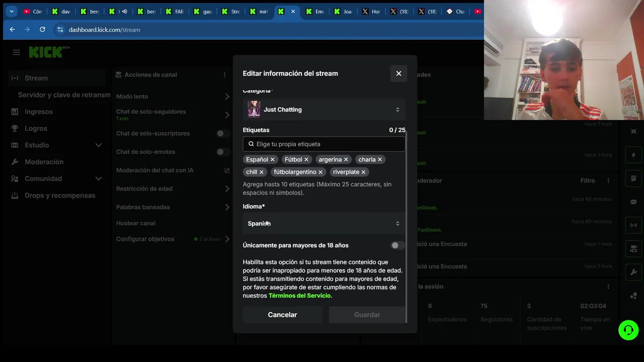Open Ingresos in the sidebar
The width and height of the screenshot is (644, 362).
[38, 112]
